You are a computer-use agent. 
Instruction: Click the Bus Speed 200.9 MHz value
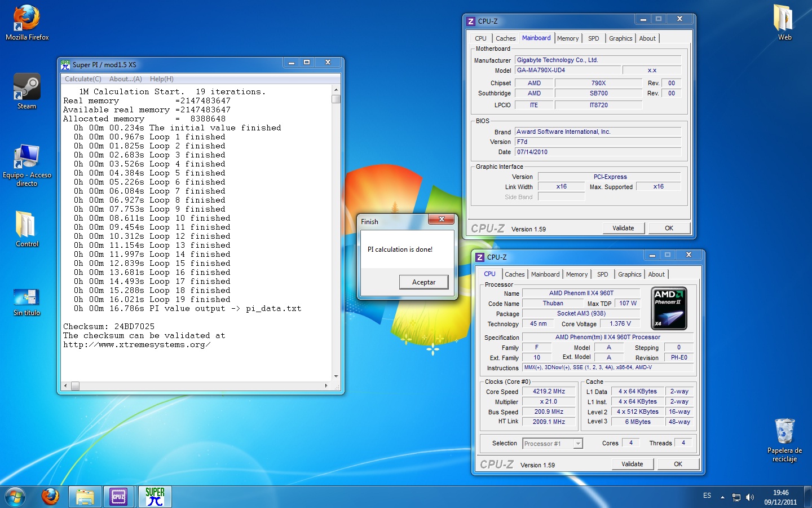coord(549,412)
